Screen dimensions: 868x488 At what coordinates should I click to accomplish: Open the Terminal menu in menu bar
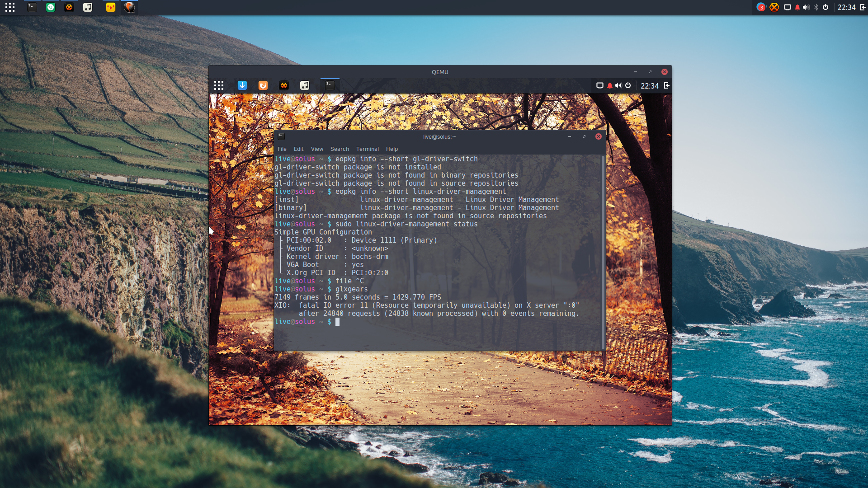coord(368,149)
